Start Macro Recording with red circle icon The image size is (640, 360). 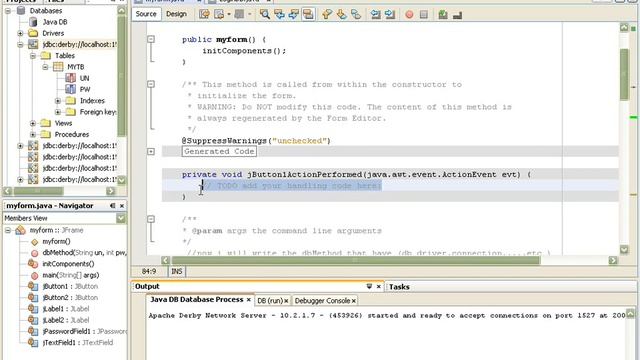click(409, 15)
